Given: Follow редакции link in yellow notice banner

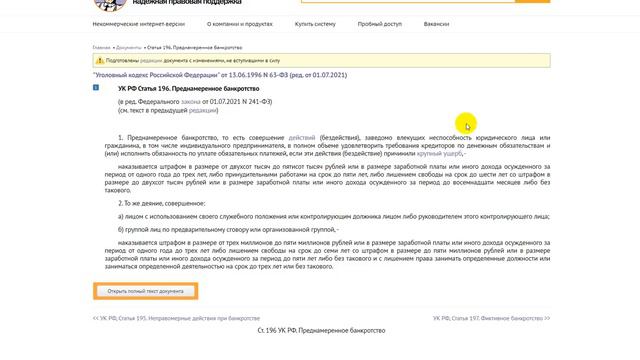Looking at the screenshot, I should click(x=151, y=60).
